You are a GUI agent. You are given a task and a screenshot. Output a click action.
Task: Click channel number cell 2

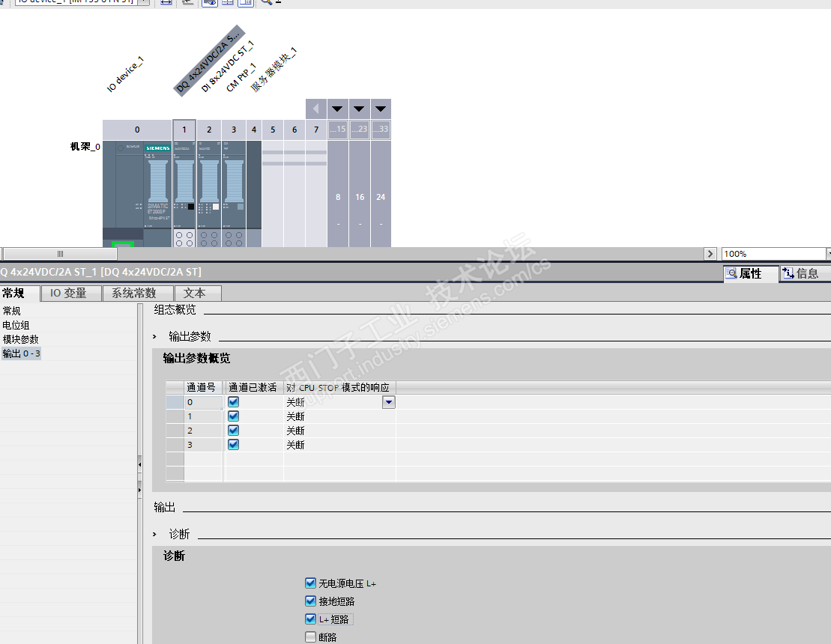(x=204, y=431)
